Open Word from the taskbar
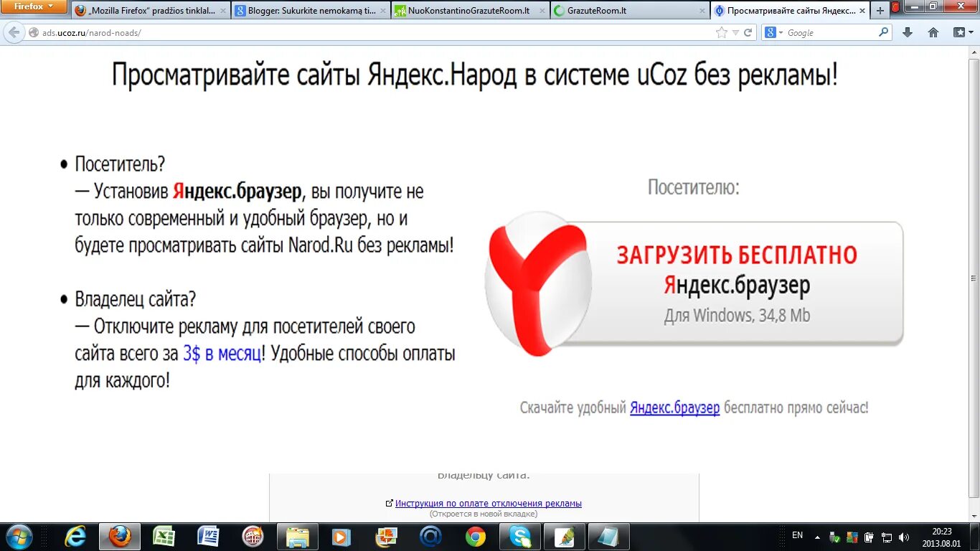This screenshot has width=980, height=551. [209, 537]
